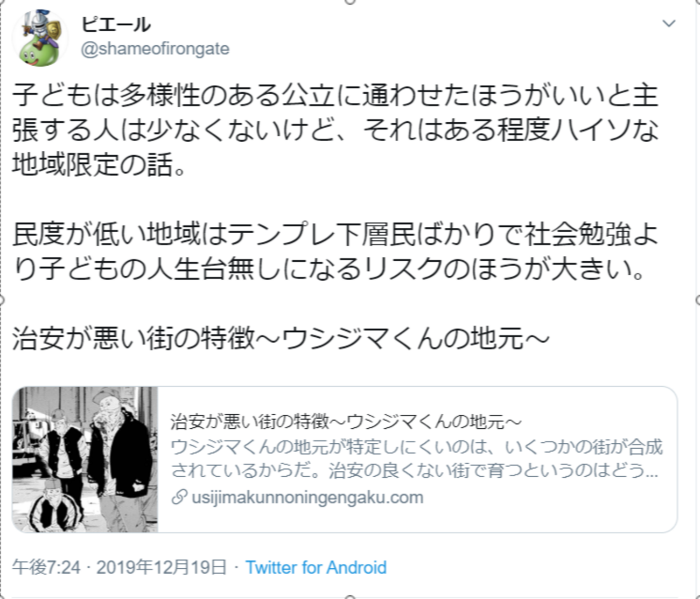This screenshot has height=599, width=700.
Task: Open the slime knight profile avatar
Action: click(x=40, y=38)
